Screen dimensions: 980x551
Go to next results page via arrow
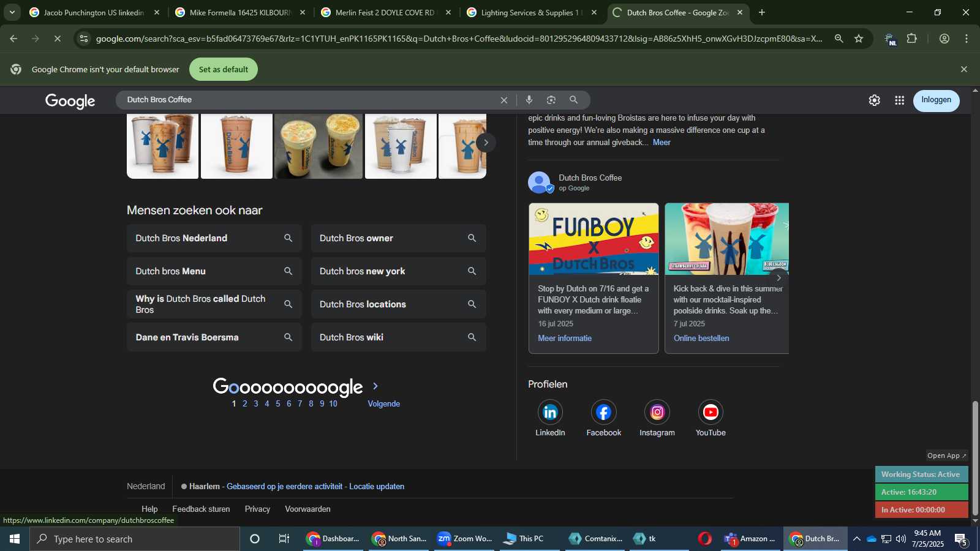[x=375, y=386]
